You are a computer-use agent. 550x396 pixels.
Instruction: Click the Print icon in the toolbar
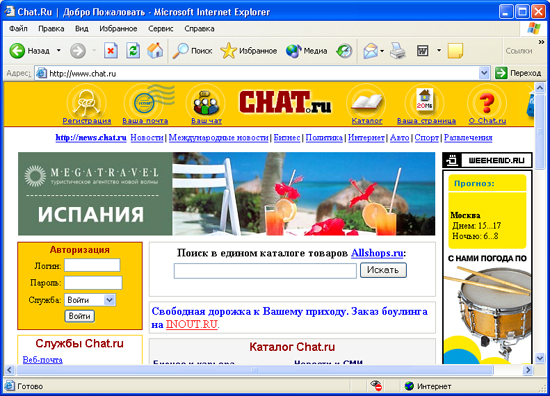[398, 51]
